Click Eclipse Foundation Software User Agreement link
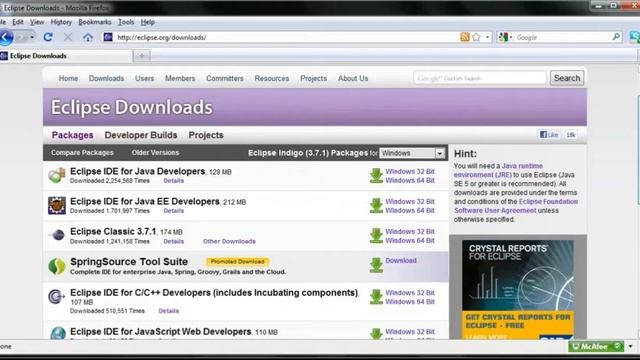The height and width of the screenshot is (360, 640). pos(516,206)
